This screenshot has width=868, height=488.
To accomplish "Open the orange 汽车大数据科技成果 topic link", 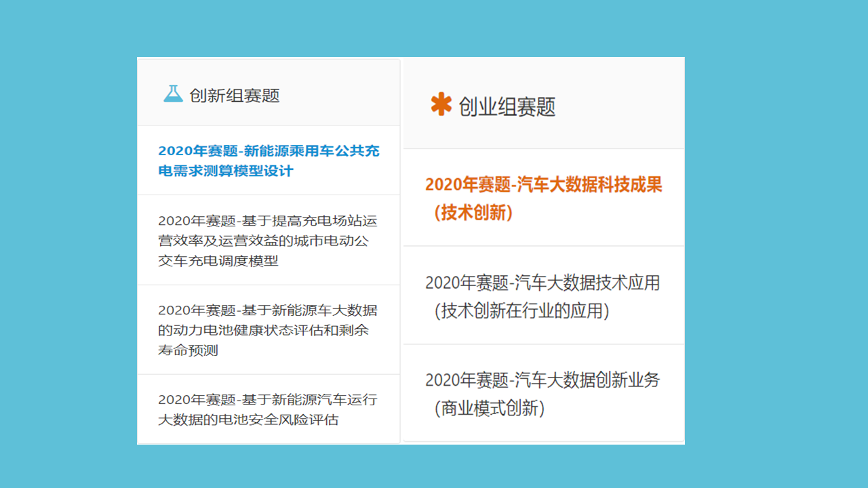I will tap(543, 184).
